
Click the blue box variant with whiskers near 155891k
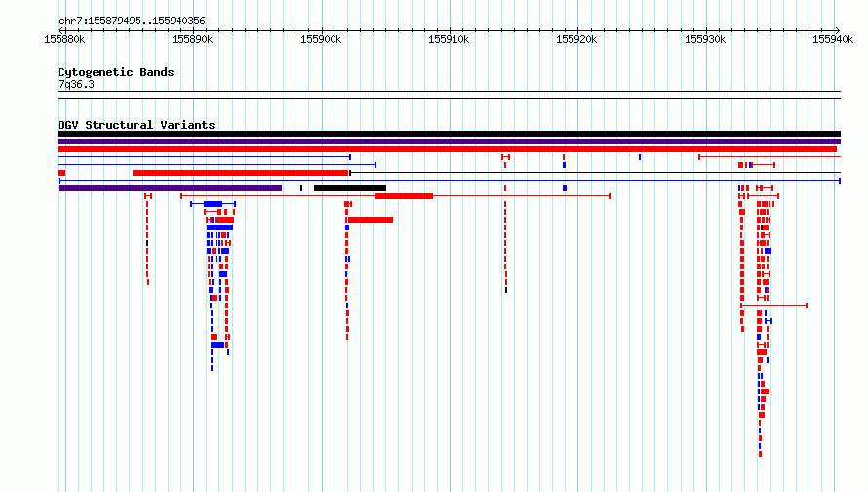coord(214,204)
